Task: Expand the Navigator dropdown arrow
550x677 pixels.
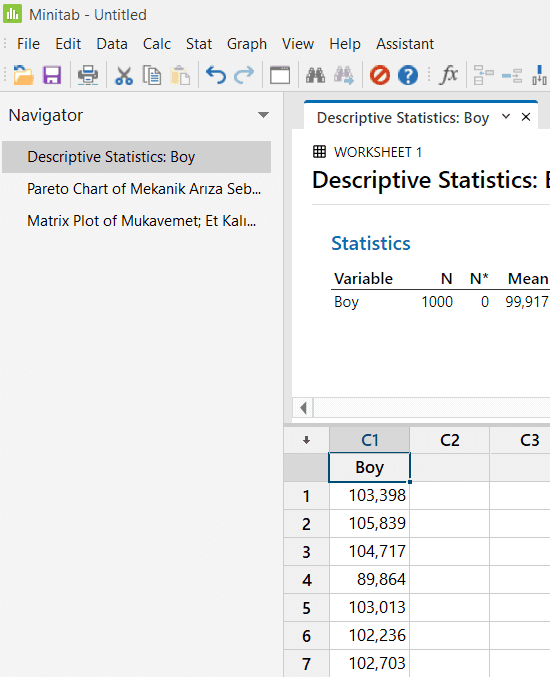Action: pos(263,115)
